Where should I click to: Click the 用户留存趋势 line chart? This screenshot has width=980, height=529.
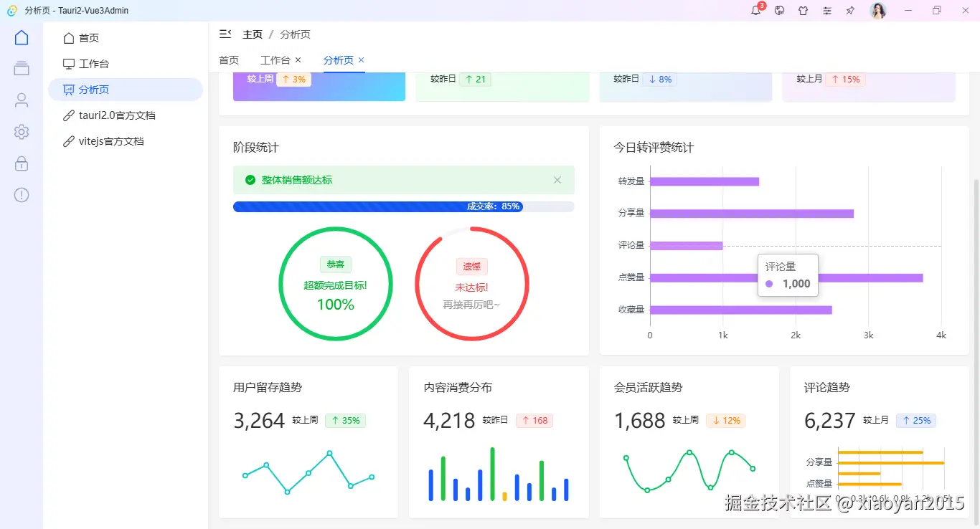tap(308, 472)
